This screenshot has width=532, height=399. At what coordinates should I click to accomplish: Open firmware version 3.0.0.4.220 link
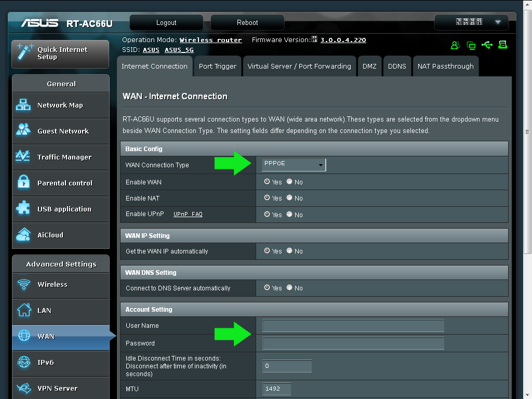(343, 40)
